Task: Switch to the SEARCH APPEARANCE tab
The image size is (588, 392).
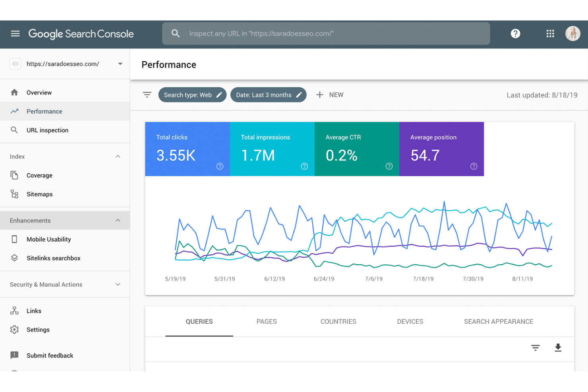Action: click(499, 322)
